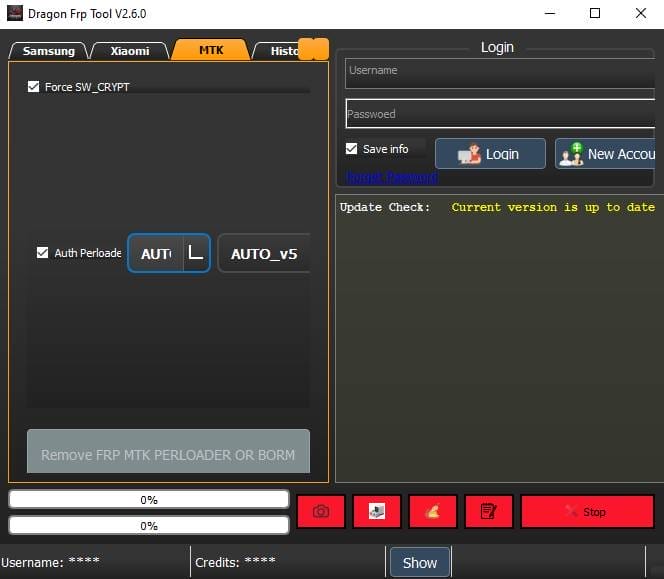Image resolution: width=664 pixels, height=579 pixels.
Task: Click the Login button
Action: pyautogui.click(x=490, y=154)
